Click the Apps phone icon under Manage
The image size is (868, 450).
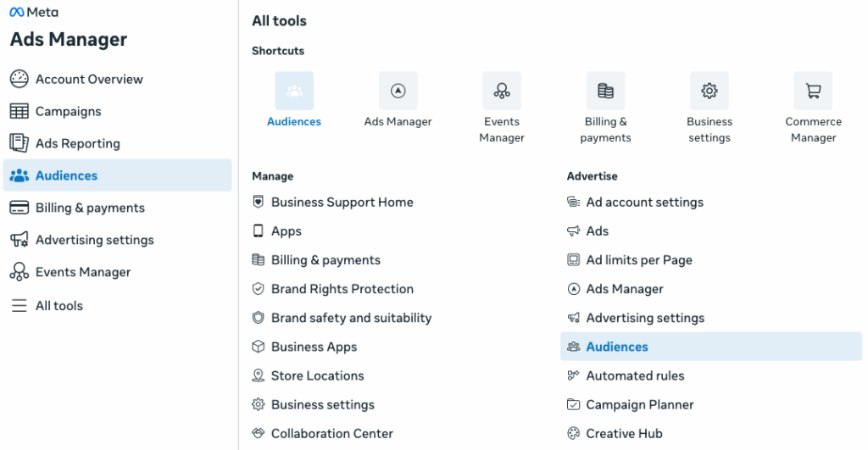(258, 231)
